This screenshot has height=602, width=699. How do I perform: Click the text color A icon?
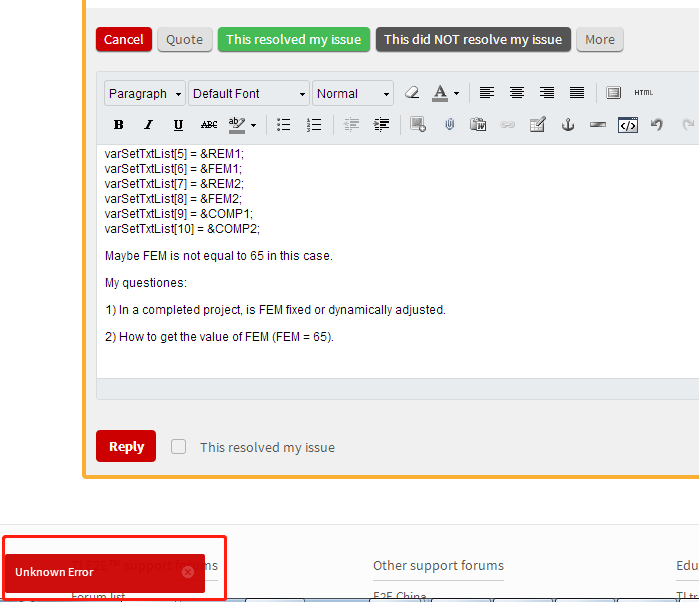pyautogui.click(x=440, y=93)
